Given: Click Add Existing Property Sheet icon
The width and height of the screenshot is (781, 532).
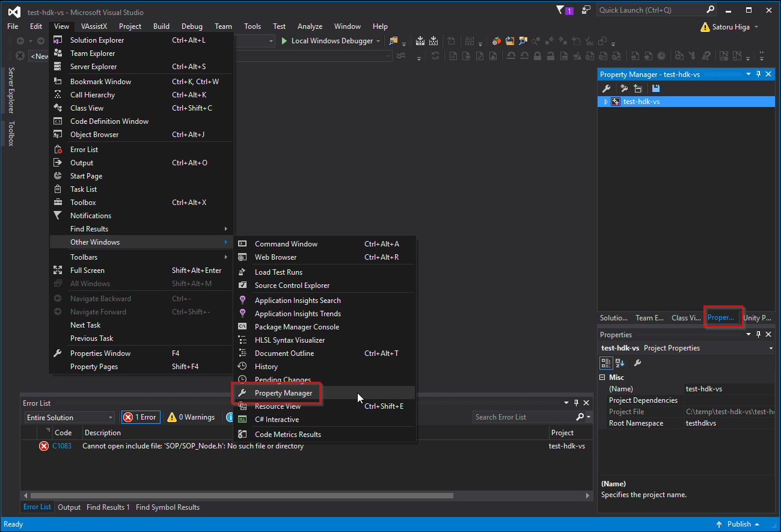Looking at the screenshot, I should pos(638,88).
